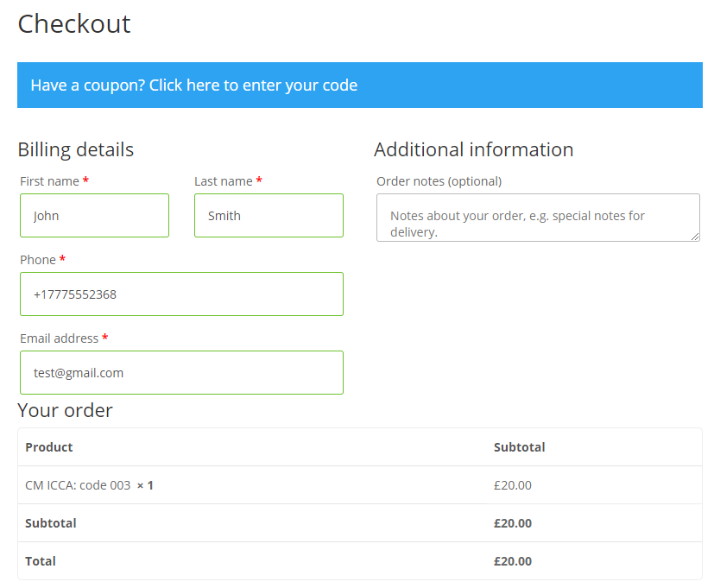Select the CM ICCA: code 003 product row
The image size is (714, 588).
click(360, 485)
